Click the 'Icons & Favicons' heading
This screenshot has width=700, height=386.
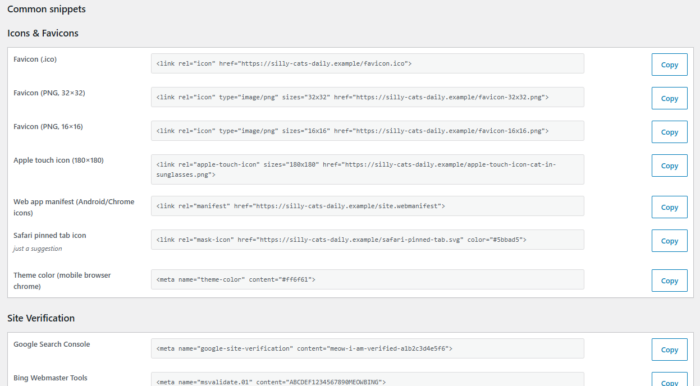[x=43, y=33]
